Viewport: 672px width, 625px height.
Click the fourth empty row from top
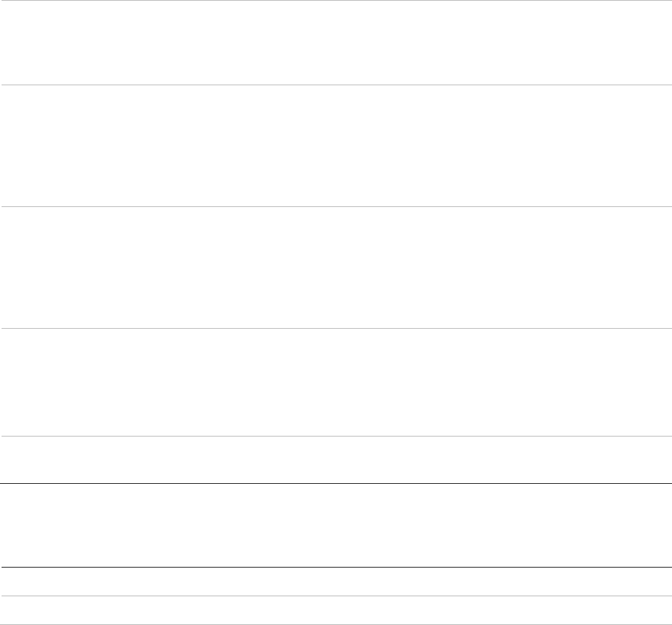(x=336, y=383)
